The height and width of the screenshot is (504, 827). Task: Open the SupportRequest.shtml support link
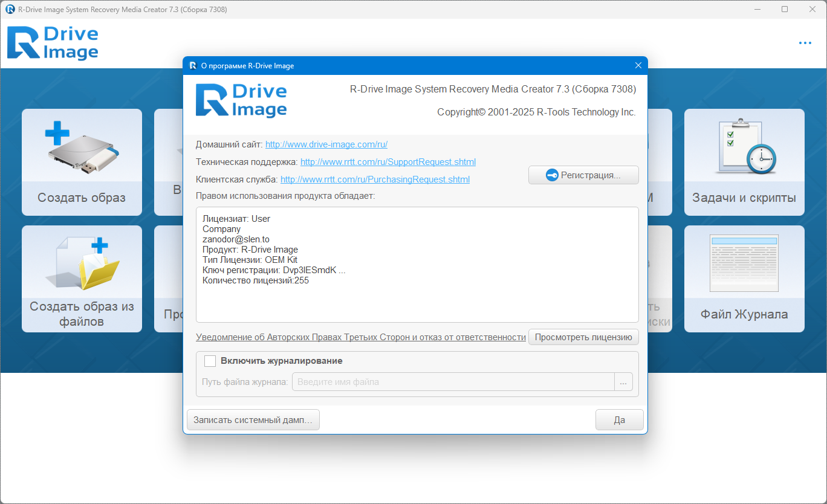point(388,162)
